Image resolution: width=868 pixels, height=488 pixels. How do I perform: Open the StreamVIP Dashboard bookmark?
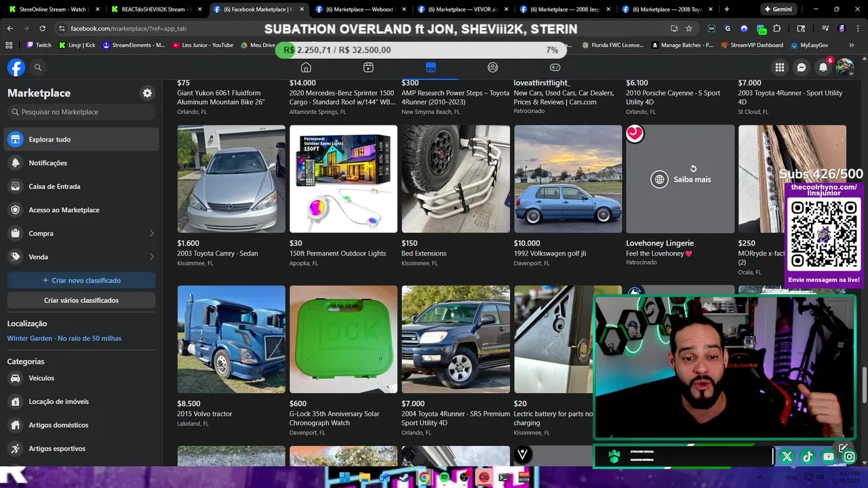click(751, 45)
